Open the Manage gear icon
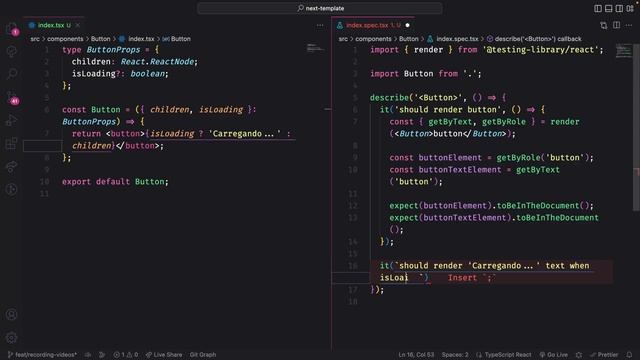The width and height of the screenshot is (640, 360). pos(12,338)
